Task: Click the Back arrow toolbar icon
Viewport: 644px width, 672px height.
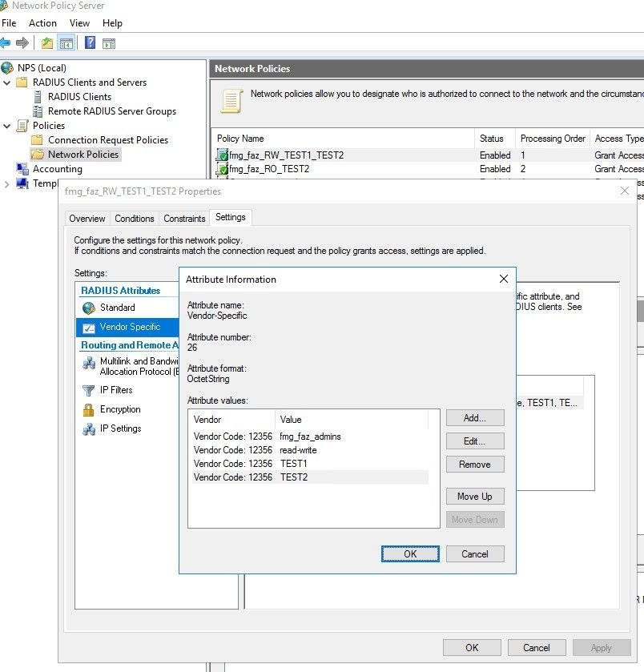Action: 6,43
